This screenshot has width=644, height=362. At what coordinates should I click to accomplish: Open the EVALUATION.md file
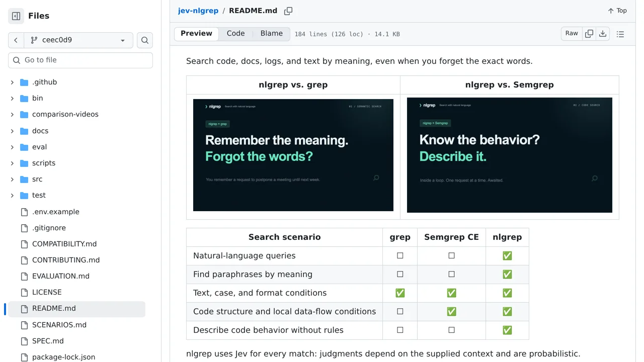click(x=61, y=277)
